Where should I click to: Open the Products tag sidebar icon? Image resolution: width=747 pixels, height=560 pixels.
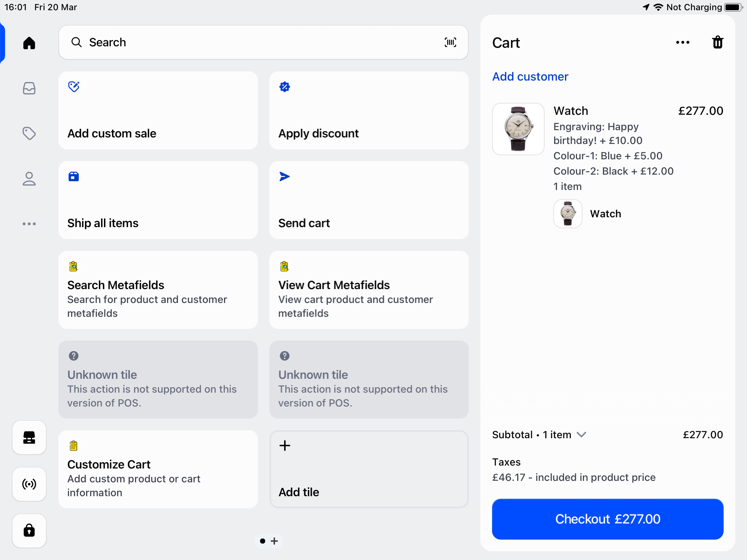[x=29, y=133]
